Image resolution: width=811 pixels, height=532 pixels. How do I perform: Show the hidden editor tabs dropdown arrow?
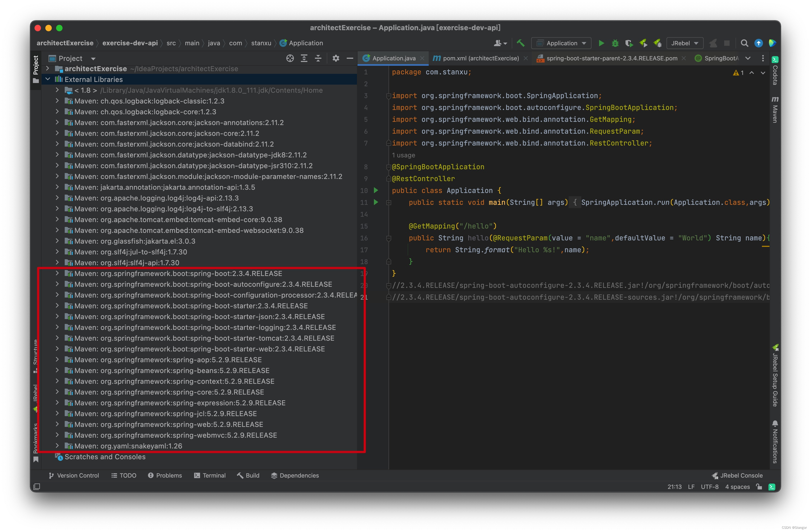pos(748,58)
